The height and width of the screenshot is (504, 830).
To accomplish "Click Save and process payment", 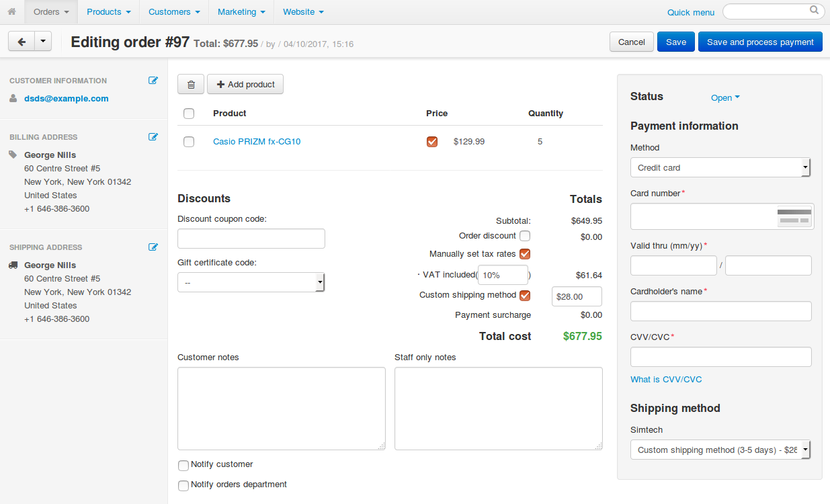I will [x=760, y=42].
